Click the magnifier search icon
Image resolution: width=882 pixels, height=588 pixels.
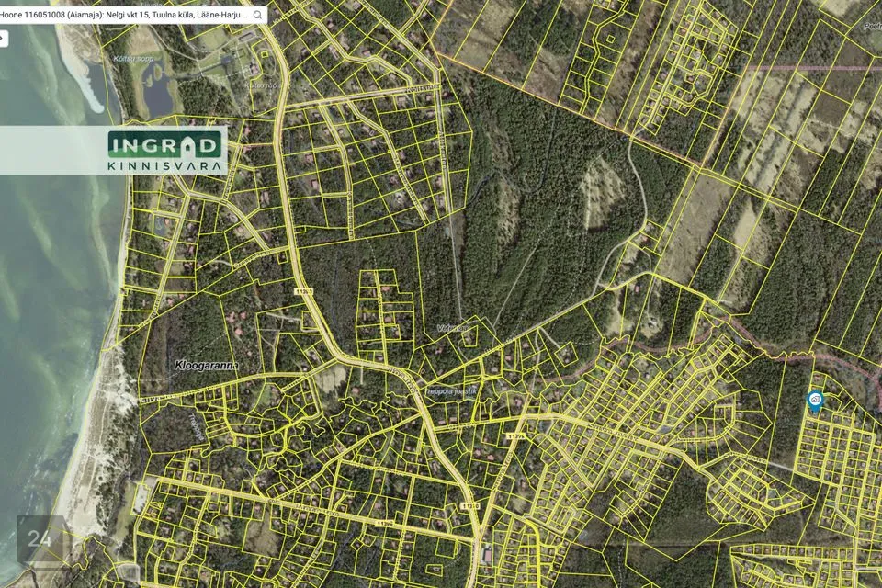pyautogui.click(x=257, y=15)
